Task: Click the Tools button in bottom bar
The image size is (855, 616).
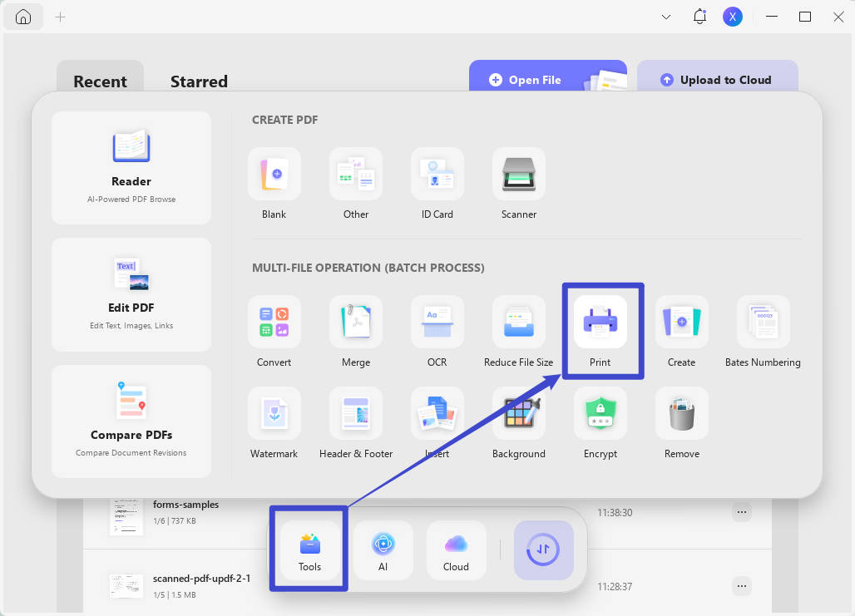Action: (309, 550)
